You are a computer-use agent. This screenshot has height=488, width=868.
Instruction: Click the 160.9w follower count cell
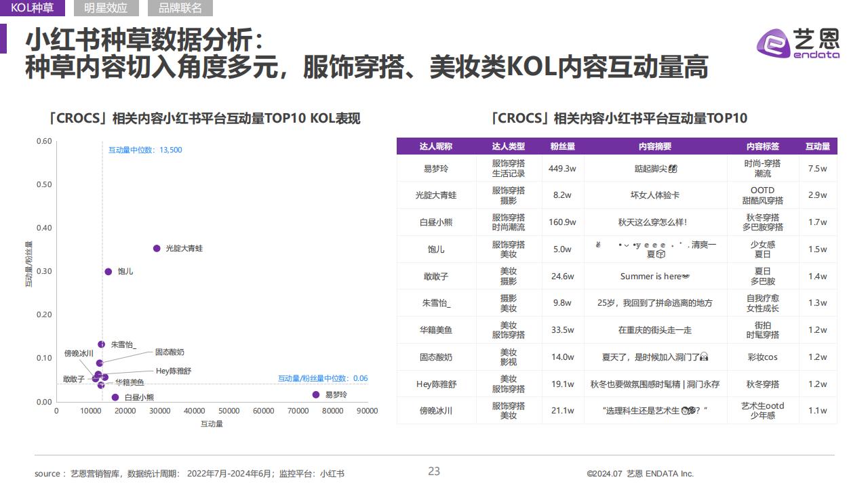tap(563, 222)
